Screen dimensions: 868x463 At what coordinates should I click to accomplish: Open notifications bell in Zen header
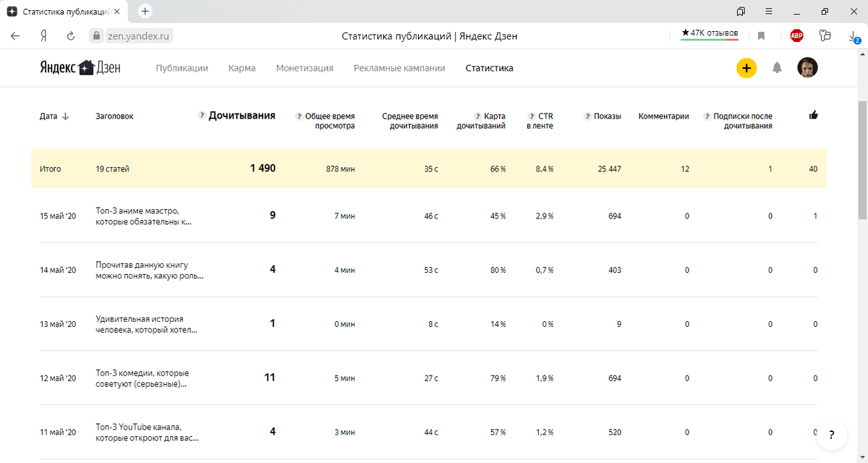click(777, 68)
